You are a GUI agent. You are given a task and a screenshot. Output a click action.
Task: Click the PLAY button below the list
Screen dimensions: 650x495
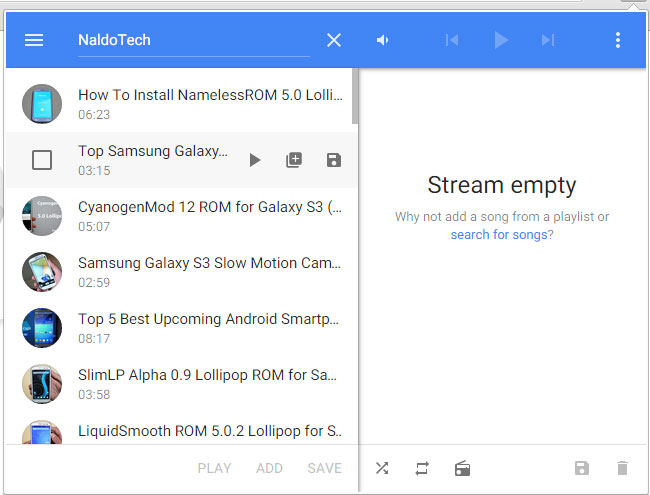pyautogui.click(x=214, y=468)
